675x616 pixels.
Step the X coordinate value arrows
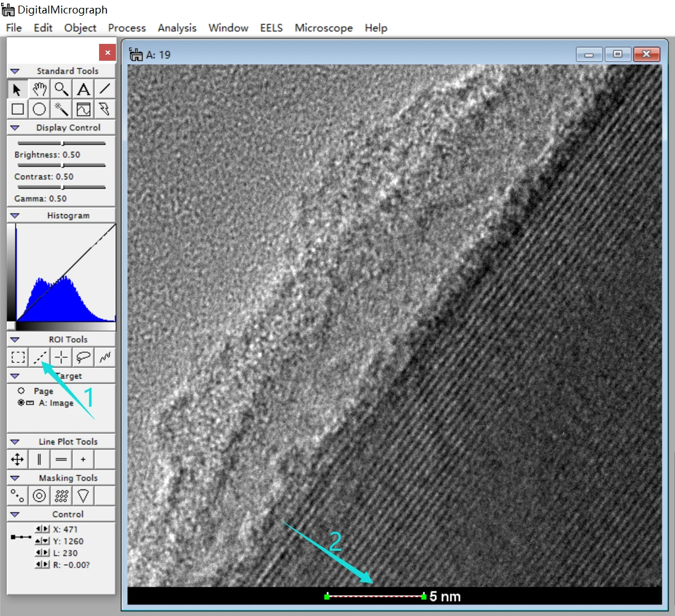pyautogui.click(x=42, y=529)
